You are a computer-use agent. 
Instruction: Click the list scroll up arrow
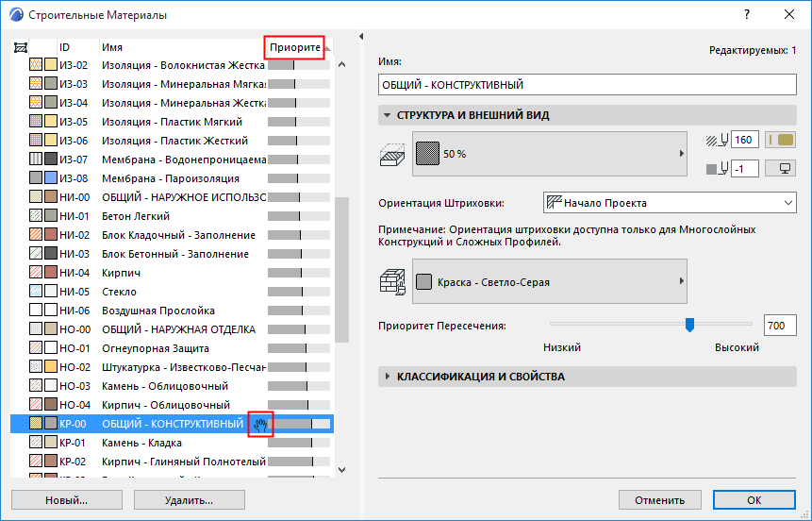(341, 65)
